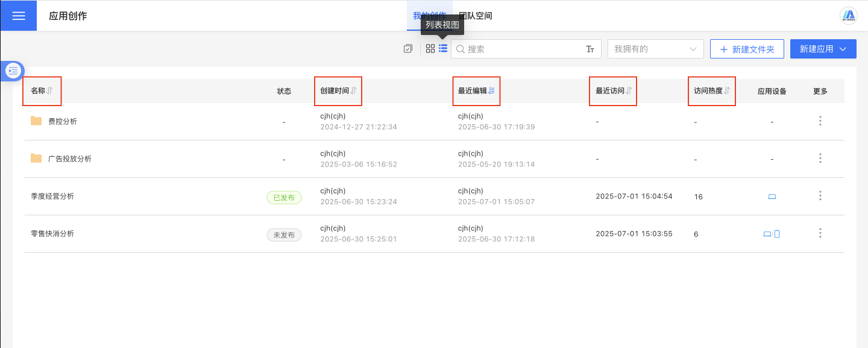Open the 我拥有的 filter dropdown
Viewport: 868px width, 348px height.
tap(656, 49)
